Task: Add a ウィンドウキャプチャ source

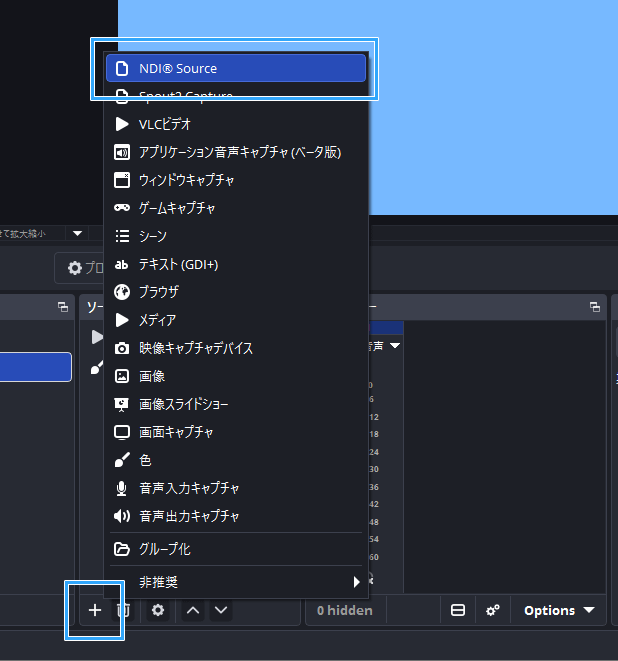Action: pos(236,180)
